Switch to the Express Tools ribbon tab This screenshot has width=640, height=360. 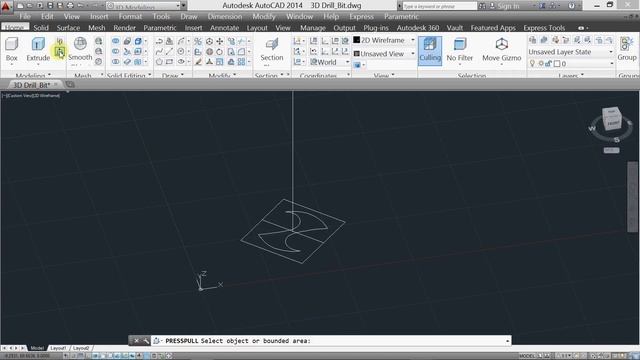[x=544, y=28]
